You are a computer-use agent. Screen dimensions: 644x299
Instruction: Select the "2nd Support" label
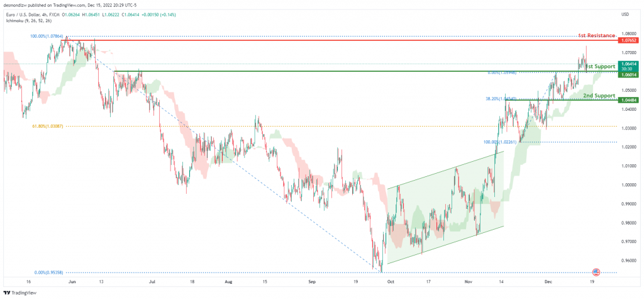point(599,96)
